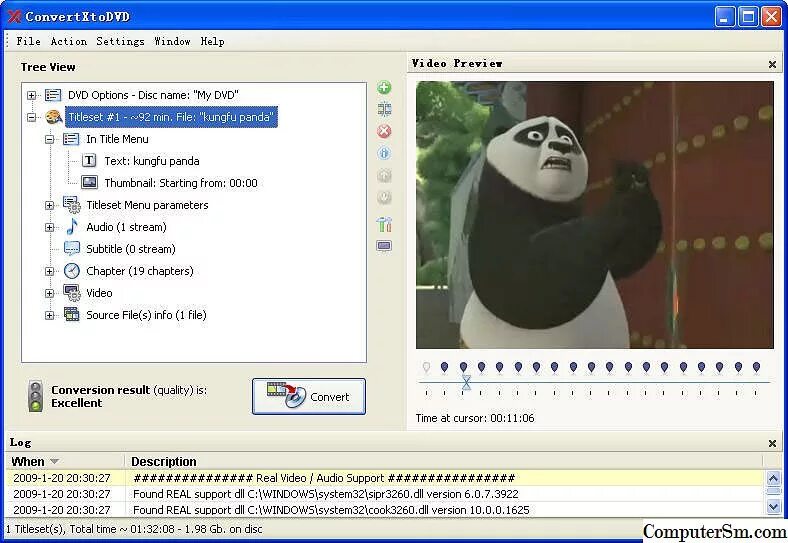Click 'Time at cursor: 00:11:06' text

tap(475, 418)
